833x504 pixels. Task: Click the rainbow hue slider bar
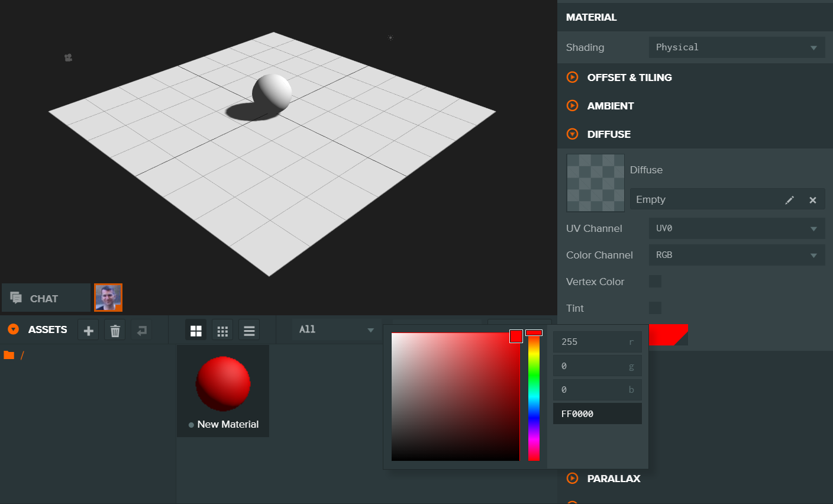[534, 396]
